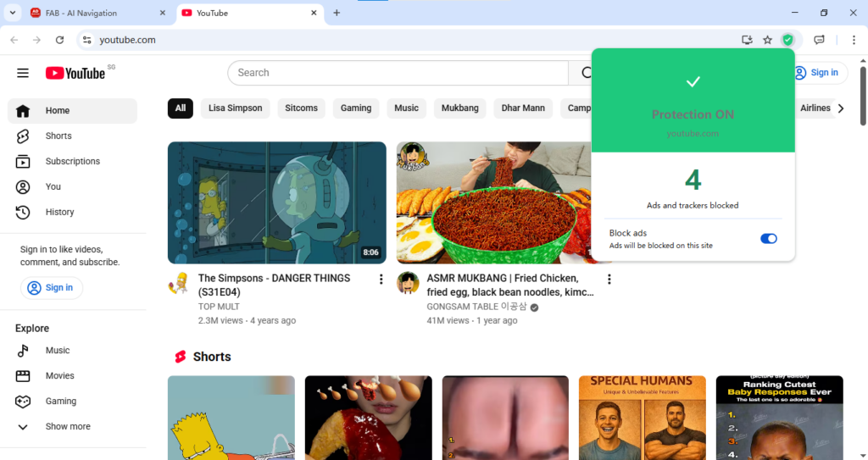Open the TOP MULT channel avatar
The image size is (868, 460).
179,283
